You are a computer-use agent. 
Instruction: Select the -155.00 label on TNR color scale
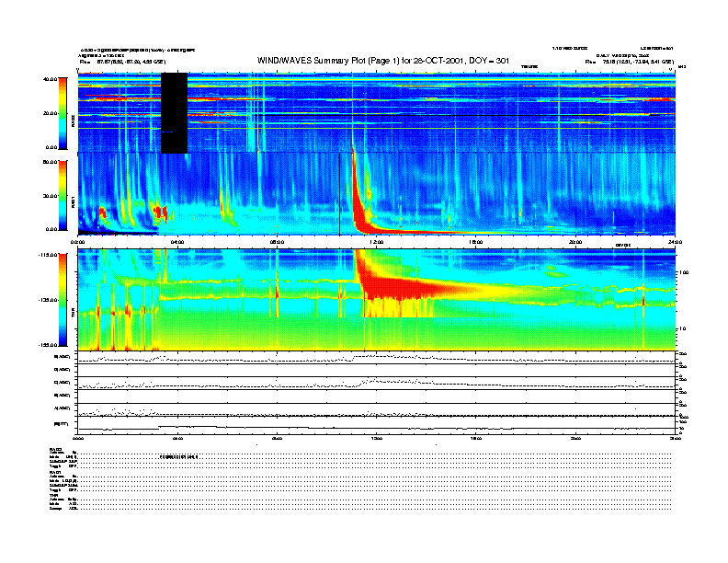coord(49,345)
